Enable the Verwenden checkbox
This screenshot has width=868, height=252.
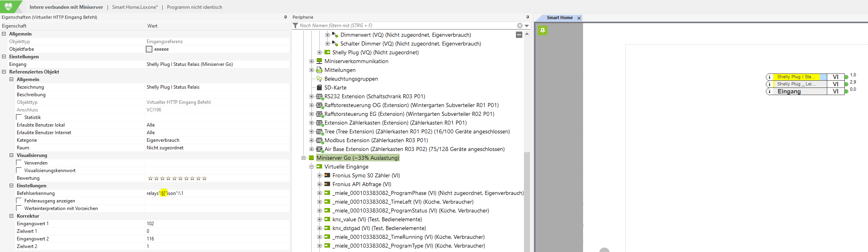coord(19,163)
